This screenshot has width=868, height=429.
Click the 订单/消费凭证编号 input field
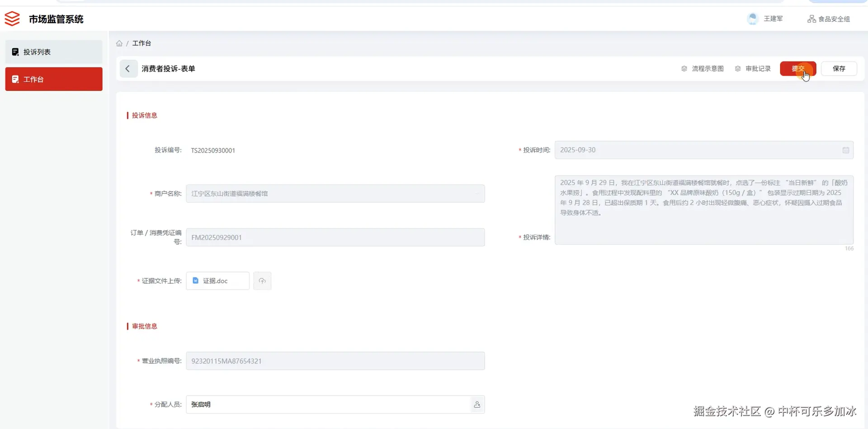(x=335, y=238)
